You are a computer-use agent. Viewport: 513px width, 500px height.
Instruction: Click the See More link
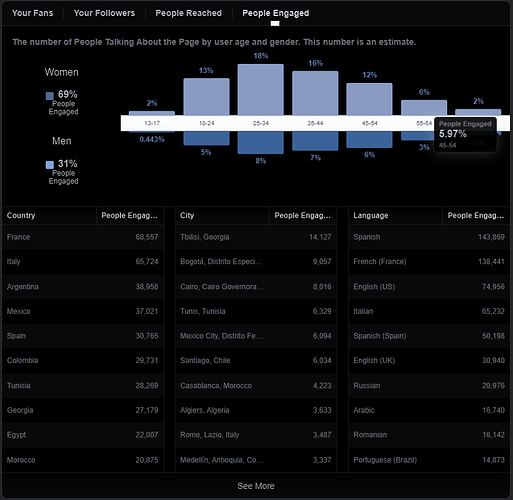point(256,486)
